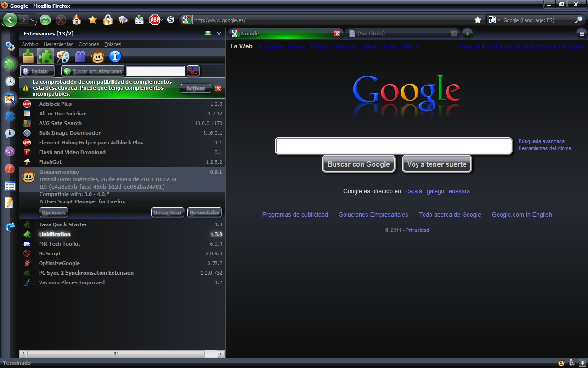
Task: Dismiss the compatibility warning notification
Action: [x=218, y=88]
